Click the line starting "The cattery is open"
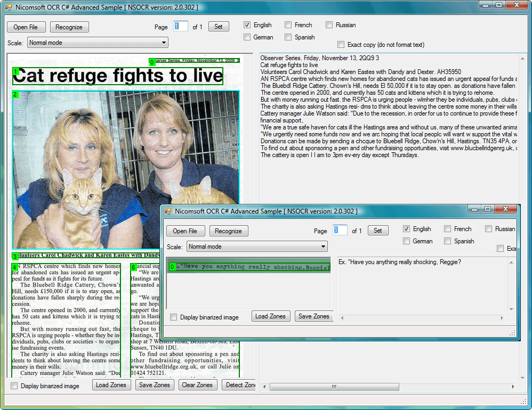532x410 pixels. (339, 155)
